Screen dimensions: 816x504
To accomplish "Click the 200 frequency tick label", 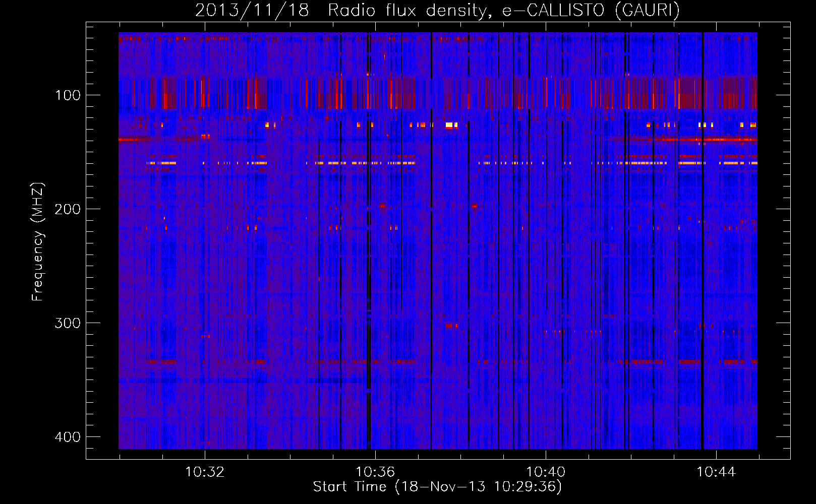I will pos(68,209).
